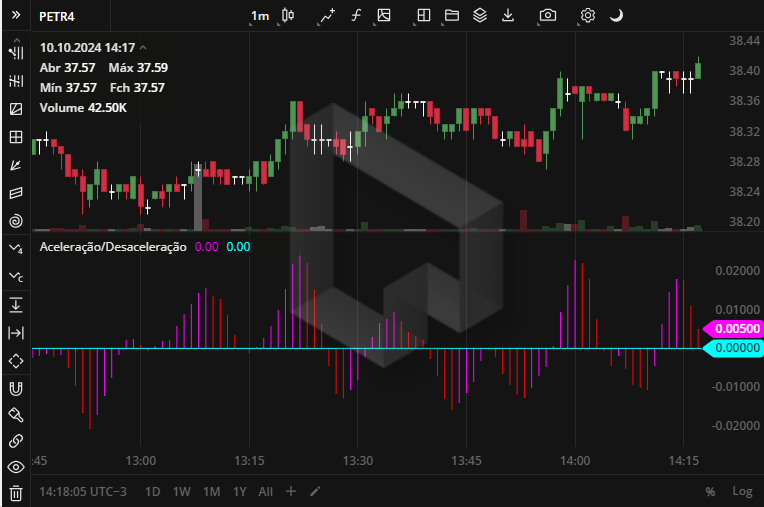764x507 pixels.
Task: Select the horizontal range measure tool
Action: (x=16, y=333)
